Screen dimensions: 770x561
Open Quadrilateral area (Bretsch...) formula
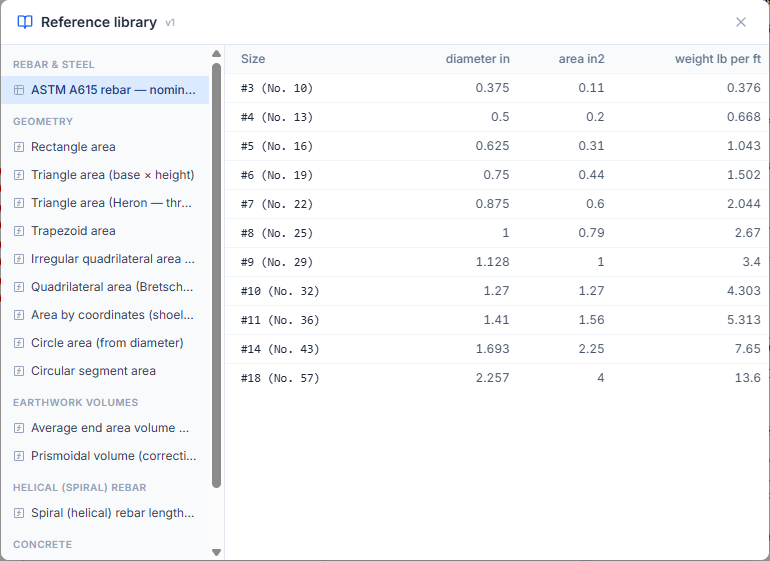tap(105, 287)
